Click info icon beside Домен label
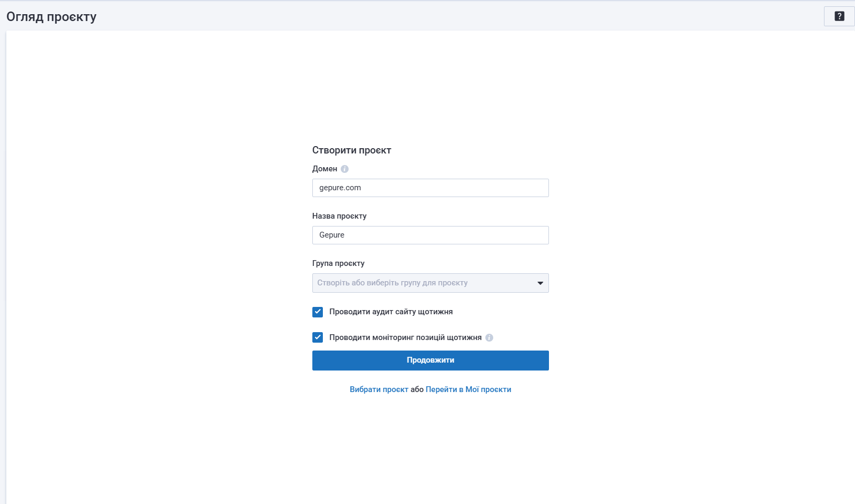 click(344, 169)
